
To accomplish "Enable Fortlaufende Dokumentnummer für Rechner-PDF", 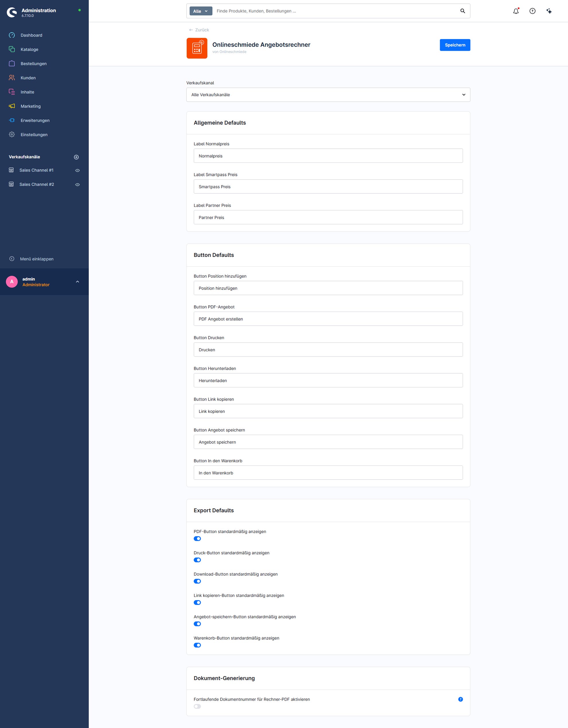I will [x=197, y=706].
